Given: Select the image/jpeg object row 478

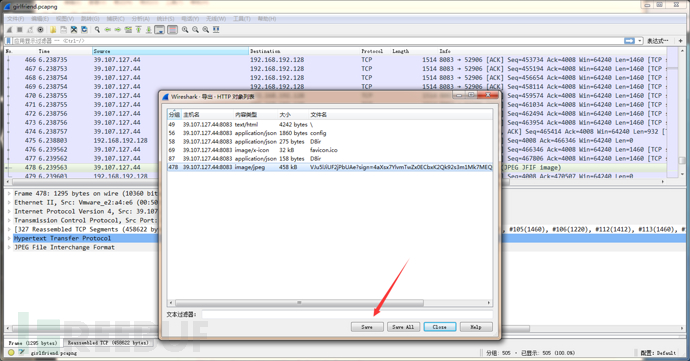Looking at the screenshot, I should point(330,167).
